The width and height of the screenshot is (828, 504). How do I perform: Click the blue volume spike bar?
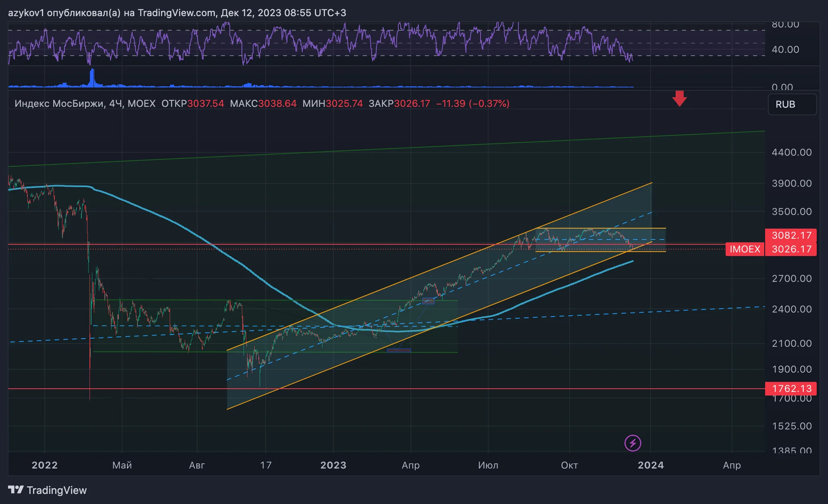tap(92, 78)
